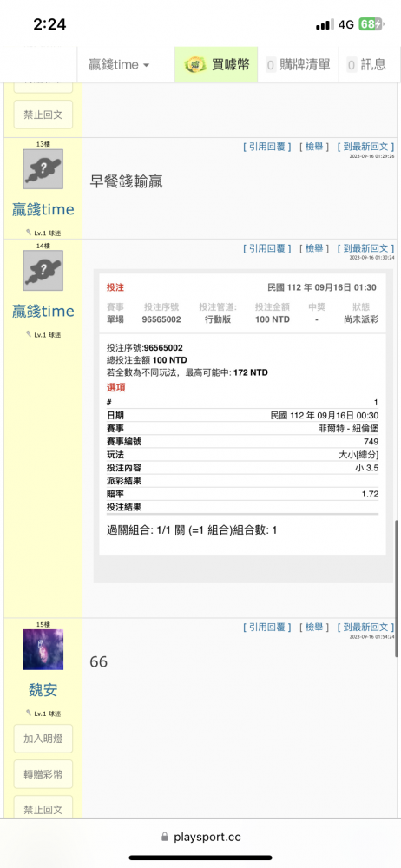
Task: Click the top 禁止回文 button
Action: pos(43,115)
